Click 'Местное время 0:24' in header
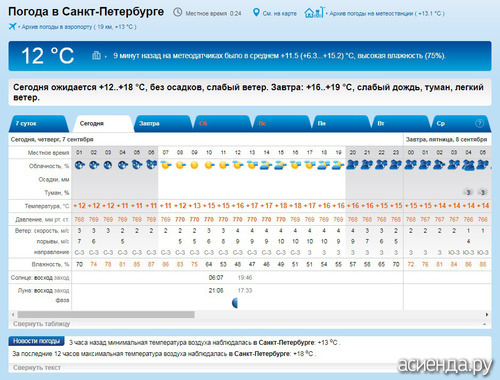Image resolution: width=500 pixels, height=380 pixels. click(x=213, y=13)
